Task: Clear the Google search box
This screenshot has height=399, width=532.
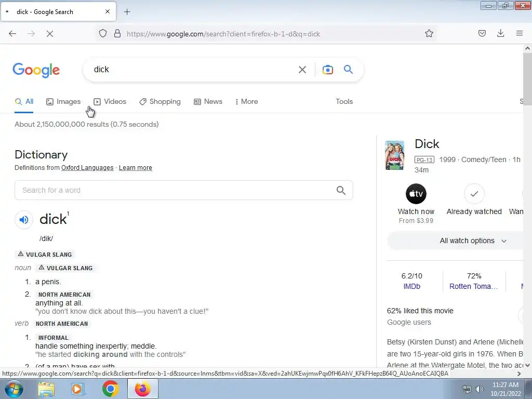Action: click(x=302, y=70)
